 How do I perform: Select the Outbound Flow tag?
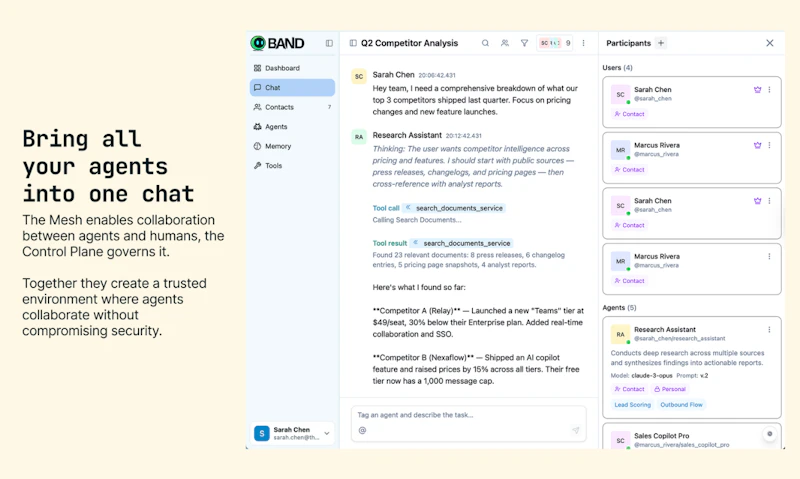(x=681, y=405)
